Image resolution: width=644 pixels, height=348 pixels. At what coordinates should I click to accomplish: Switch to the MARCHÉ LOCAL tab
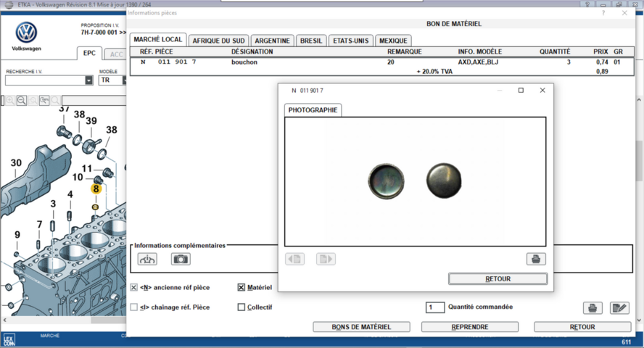(x=157, y=39)
